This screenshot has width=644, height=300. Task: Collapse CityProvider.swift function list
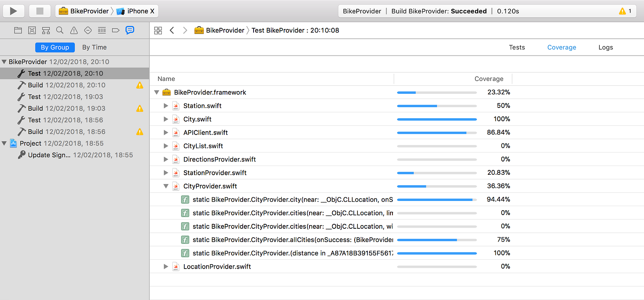[166, 186]
